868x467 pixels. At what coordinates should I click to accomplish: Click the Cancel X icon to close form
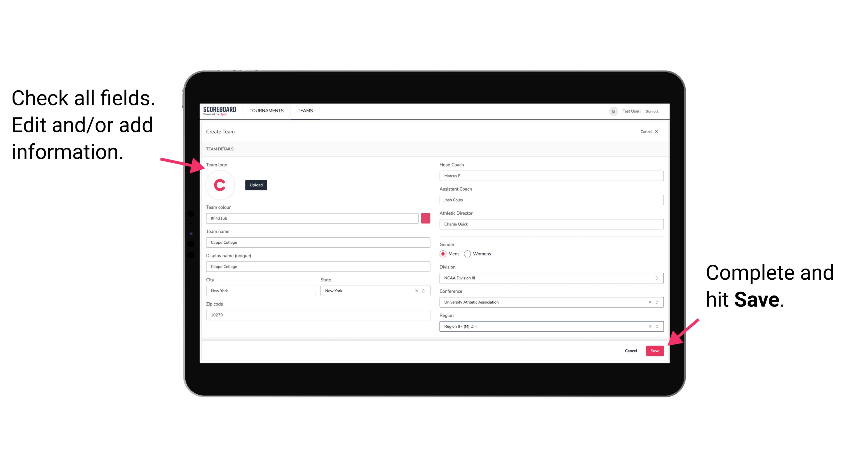tap(656, 131)
